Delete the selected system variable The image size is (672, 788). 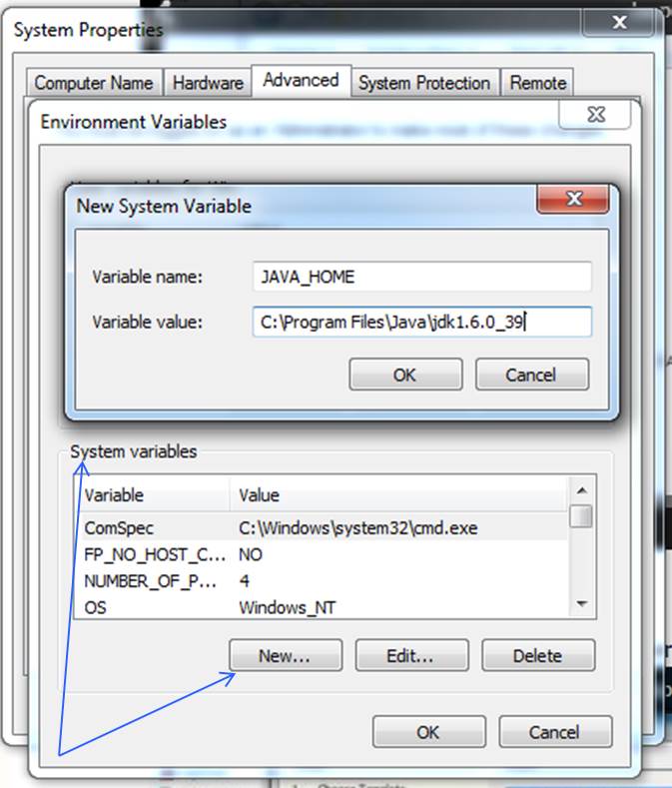(537, 655)
